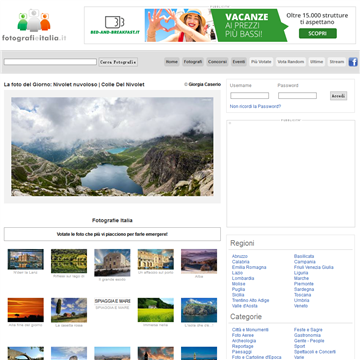Select the Abruzzo region link
360x360 pixels.
[x=240, y=256]
